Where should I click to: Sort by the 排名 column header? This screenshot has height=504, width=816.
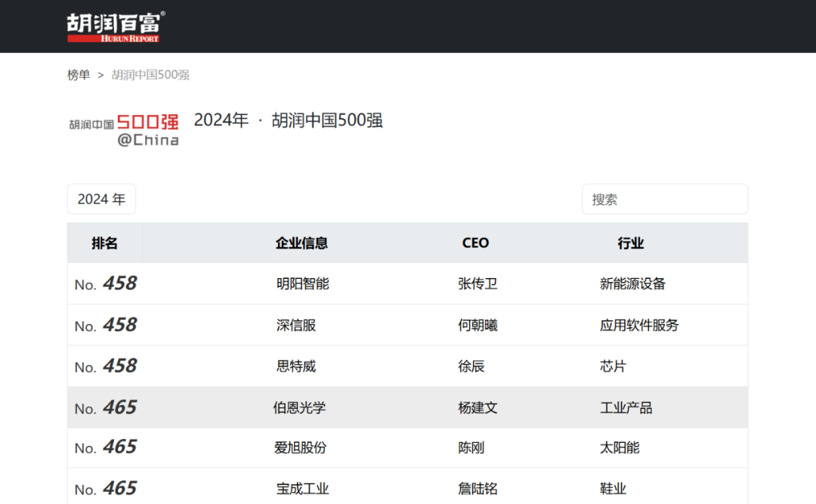click(105, 243)
